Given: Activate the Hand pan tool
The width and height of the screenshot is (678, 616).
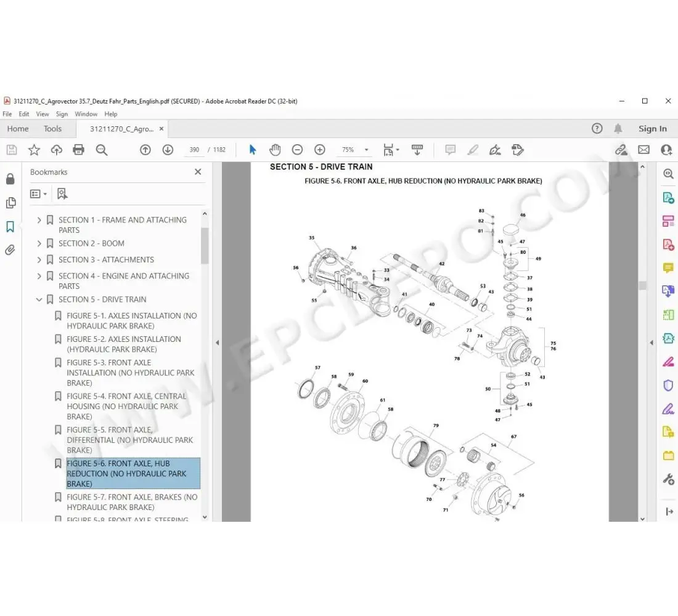Looking at the screenshot, I should [x=275, y=150].
